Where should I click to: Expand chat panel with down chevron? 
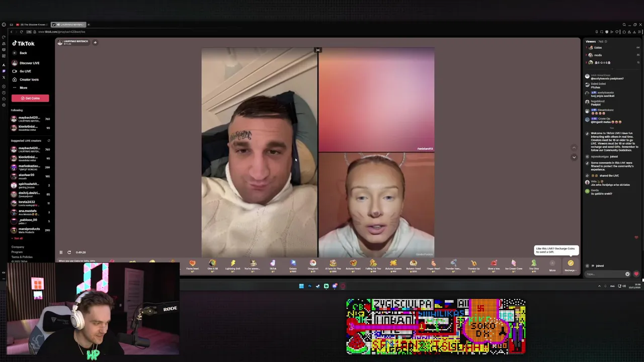(574, 157)
